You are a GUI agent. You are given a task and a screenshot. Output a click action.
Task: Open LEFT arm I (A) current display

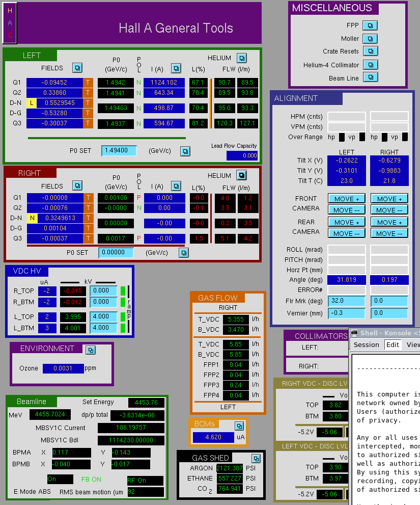point(176,68)
